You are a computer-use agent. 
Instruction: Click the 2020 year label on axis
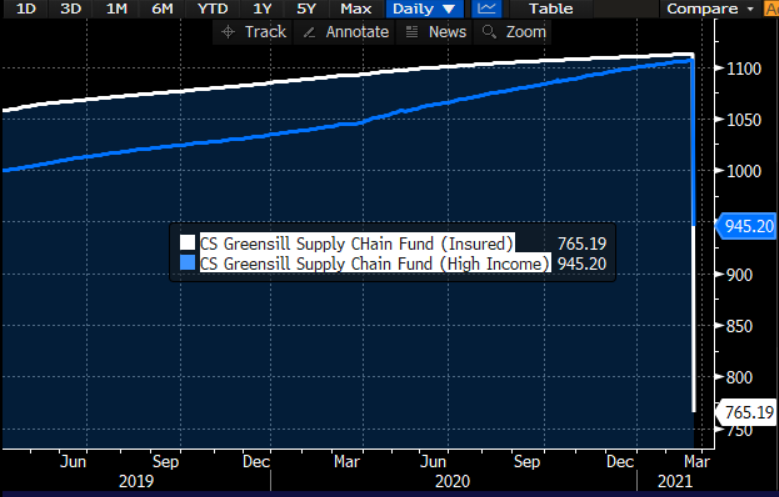point(452,481)
